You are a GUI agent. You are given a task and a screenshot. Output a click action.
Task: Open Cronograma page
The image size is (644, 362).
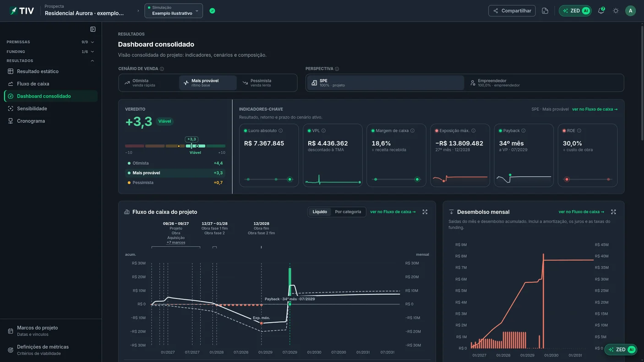click(x=51, y=121)
